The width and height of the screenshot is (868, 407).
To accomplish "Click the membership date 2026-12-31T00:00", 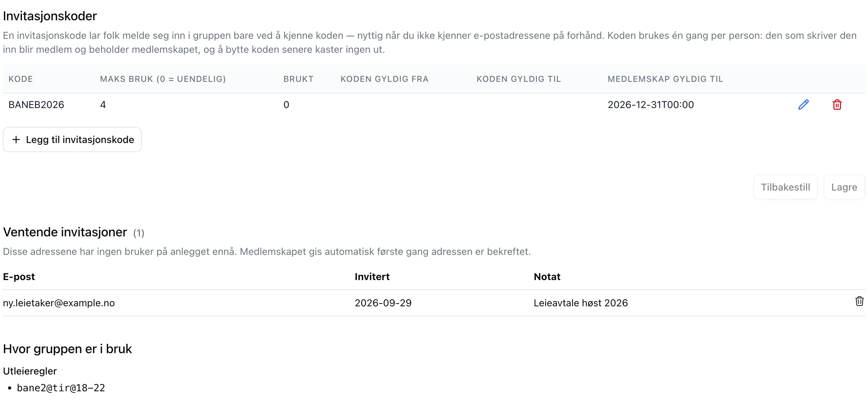I will pyautogui.click(x=651, y=105).
